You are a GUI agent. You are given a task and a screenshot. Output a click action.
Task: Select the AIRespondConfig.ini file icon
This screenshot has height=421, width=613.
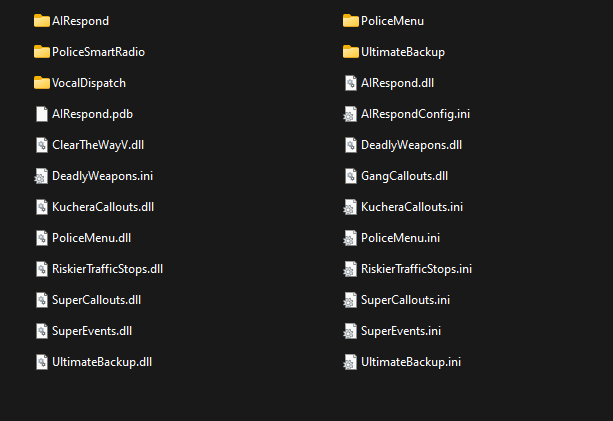(x=350, y=114)
